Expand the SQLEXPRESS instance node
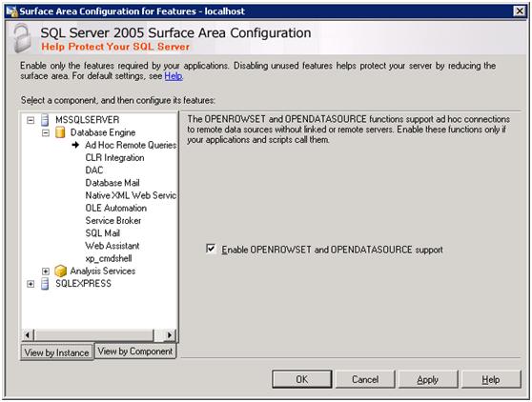 31,284
